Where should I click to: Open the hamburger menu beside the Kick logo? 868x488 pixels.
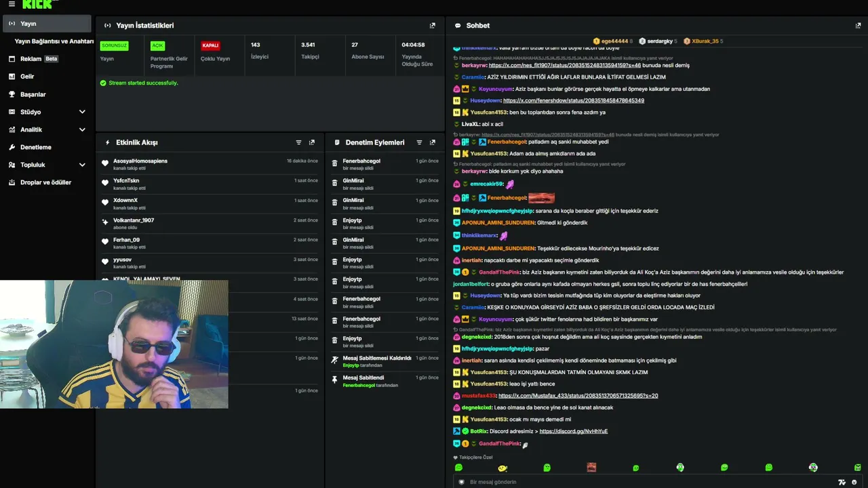coord(12,4)
